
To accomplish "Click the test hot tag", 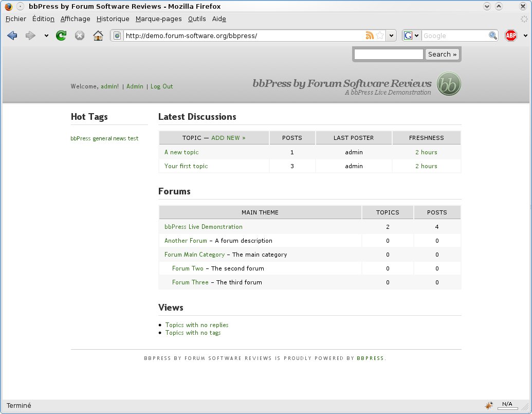I will [x=133, y=138].
